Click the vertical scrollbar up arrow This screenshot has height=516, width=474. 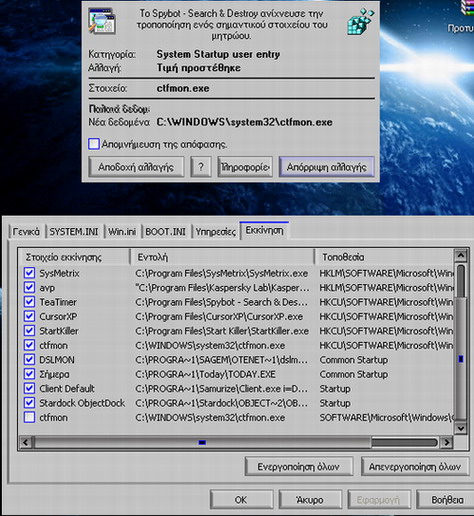461,256
